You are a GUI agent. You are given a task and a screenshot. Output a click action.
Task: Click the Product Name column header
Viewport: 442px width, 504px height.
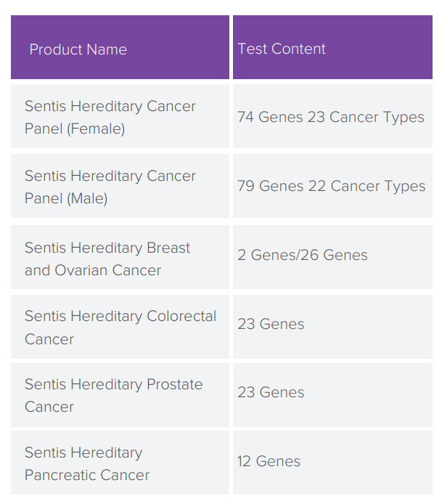click(x=120, y=47)
